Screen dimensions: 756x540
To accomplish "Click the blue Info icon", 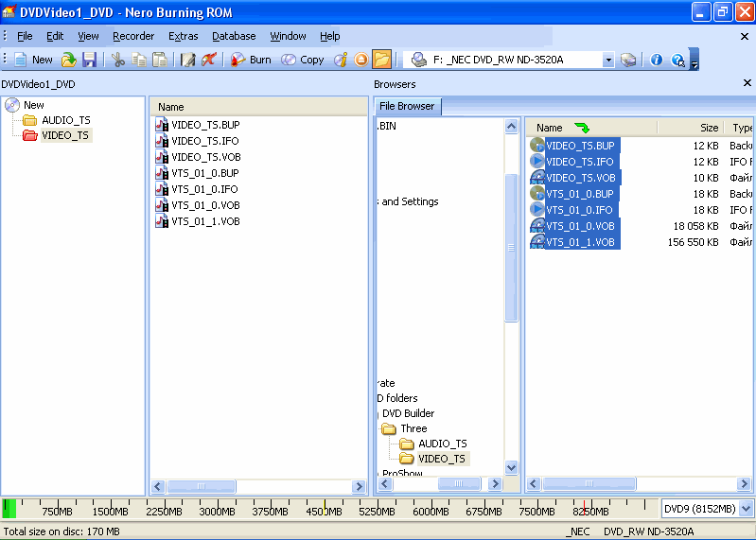I will (657, 60).
